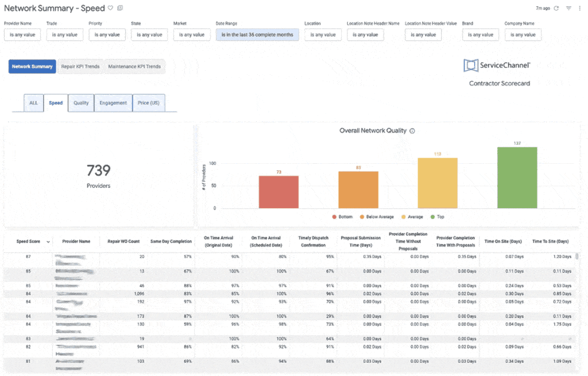Image resolution: width=588 pixels, height=376 pixels.
Task: Click the info icon beside Overall Network Quality
Action: [x=412, y=131]
